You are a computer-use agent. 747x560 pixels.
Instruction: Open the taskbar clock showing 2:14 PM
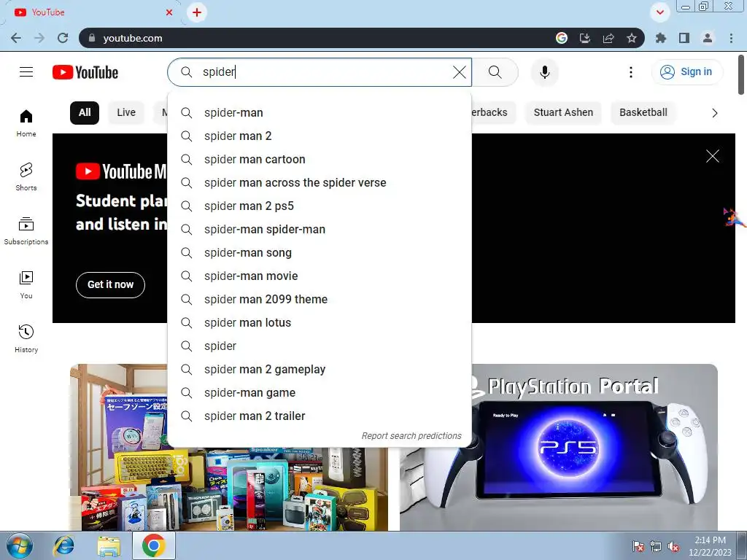click(x=710, y=545)
